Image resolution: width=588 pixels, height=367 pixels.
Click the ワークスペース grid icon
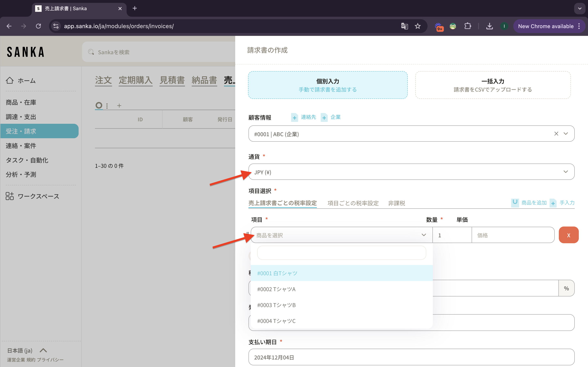pos(10,196)
